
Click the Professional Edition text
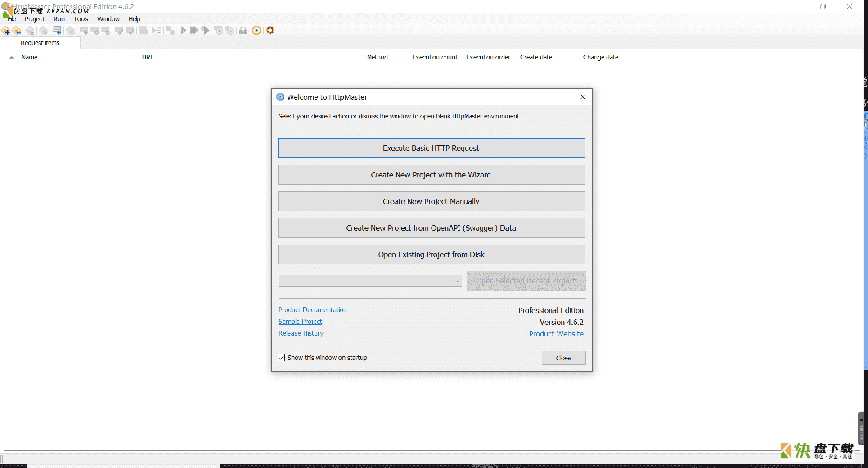pos(551,310)
